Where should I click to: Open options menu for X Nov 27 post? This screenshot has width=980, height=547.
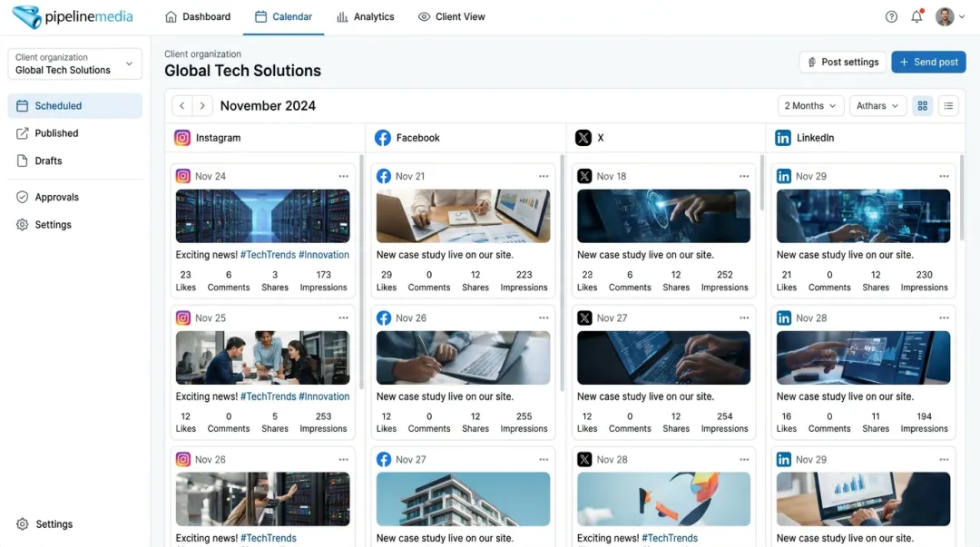[744, 317]
